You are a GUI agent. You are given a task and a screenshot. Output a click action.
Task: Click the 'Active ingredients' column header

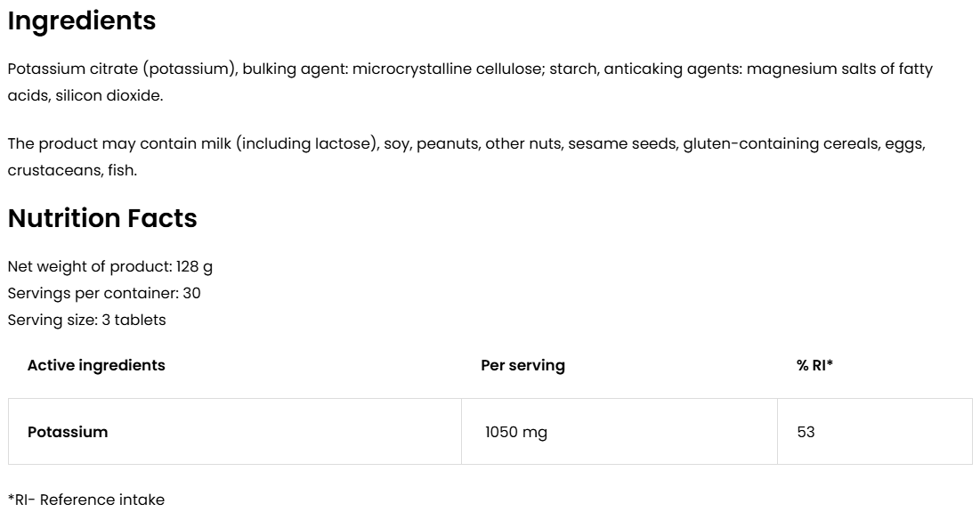coord(96,365)
